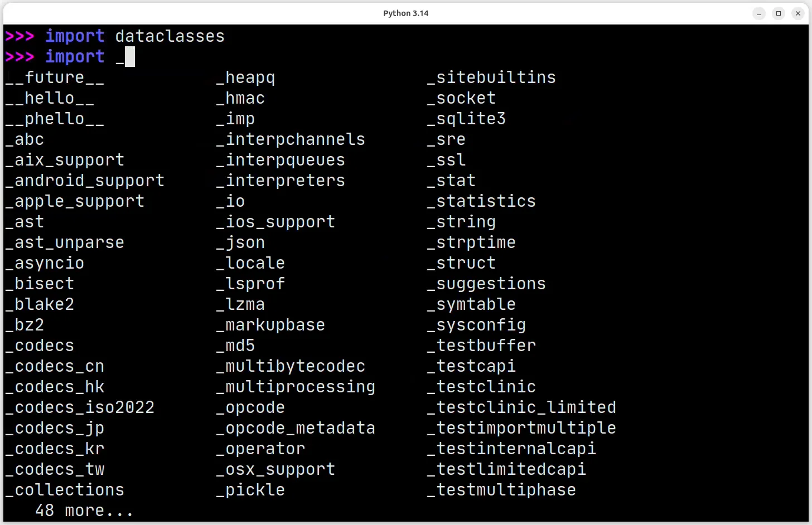Minimize the Python 3.14 window

[759, 13]
